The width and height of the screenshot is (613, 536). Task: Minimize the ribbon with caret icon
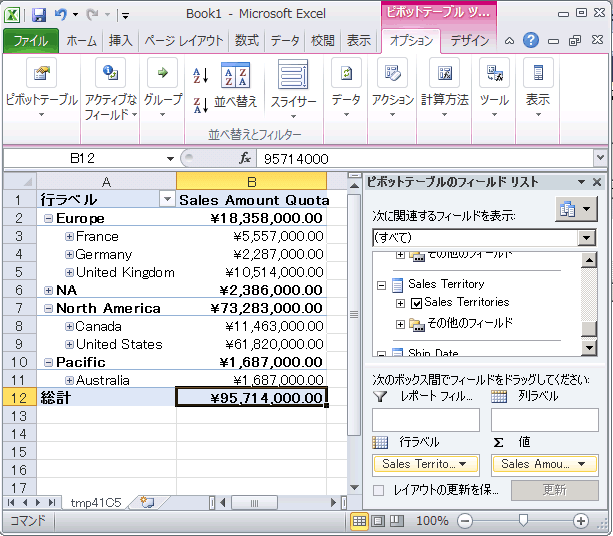click(509, 41)
